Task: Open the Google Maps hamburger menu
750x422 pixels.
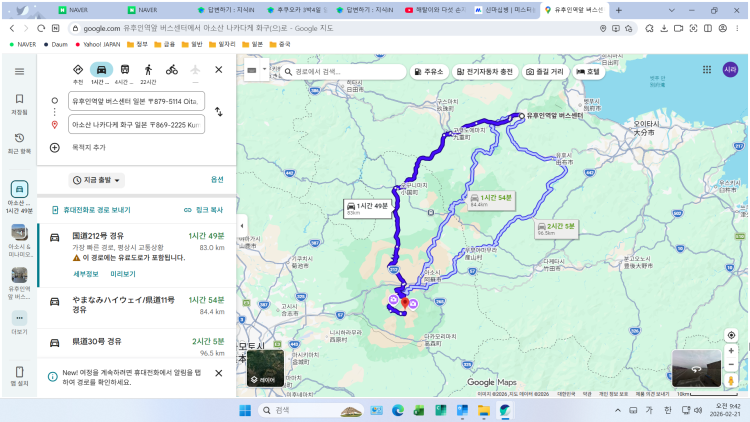Action: tap(19, 72)
